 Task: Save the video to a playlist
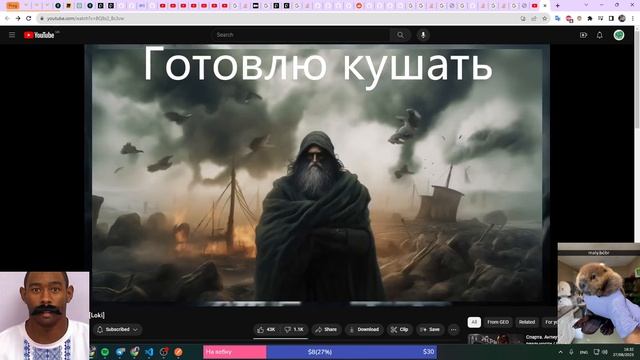pos(430,329)
